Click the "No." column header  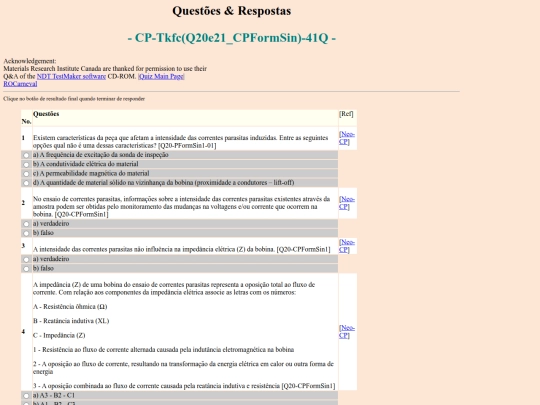pos(27,122)
